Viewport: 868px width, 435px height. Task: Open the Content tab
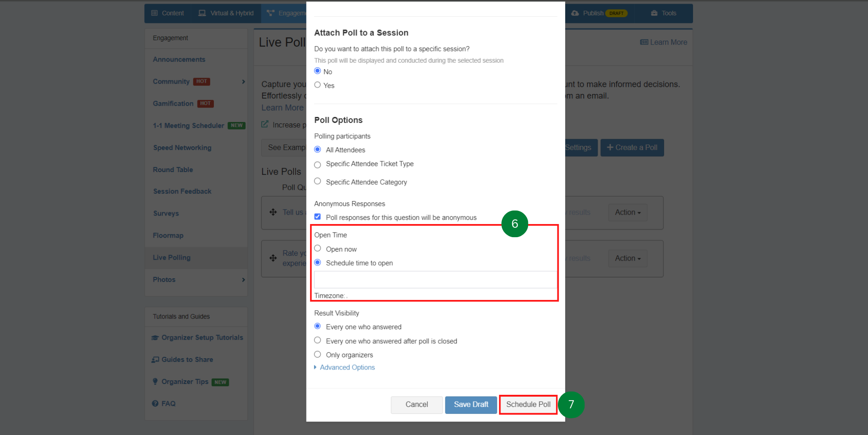(168, 13)
